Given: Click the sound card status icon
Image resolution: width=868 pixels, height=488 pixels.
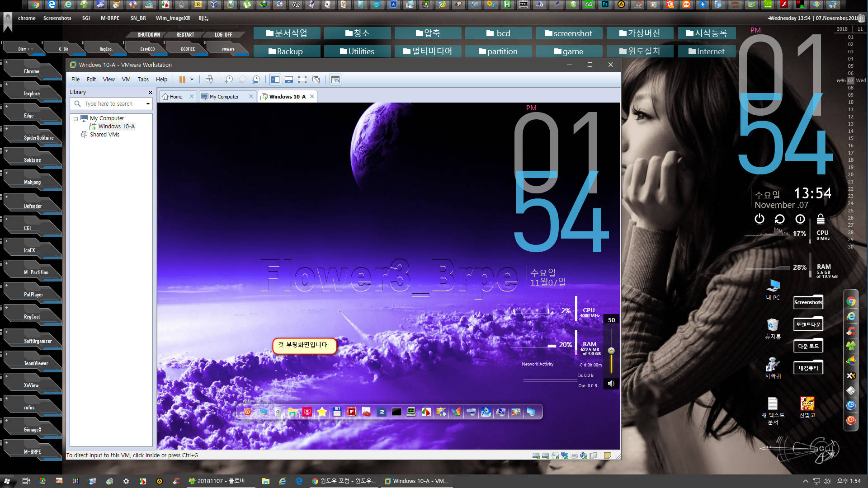Looking at the screenshot, I should point(584,455).
